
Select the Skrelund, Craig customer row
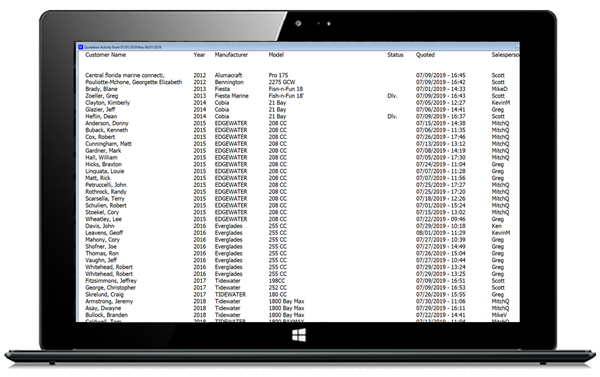[298, 294]
